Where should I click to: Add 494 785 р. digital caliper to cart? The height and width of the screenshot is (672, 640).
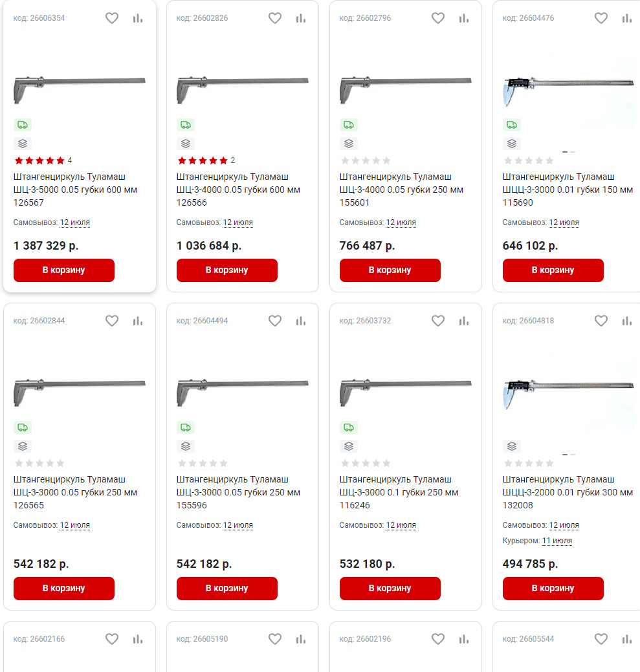coord(553,588)
